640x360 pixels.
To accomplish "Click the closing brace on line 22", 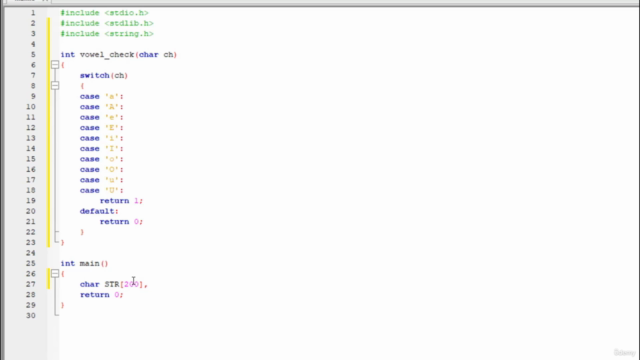I will tap(82, 232).
